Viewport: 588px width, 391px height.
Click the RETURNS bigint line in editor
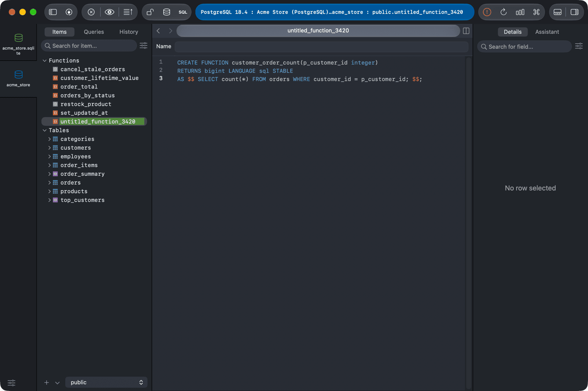point(235,71)
